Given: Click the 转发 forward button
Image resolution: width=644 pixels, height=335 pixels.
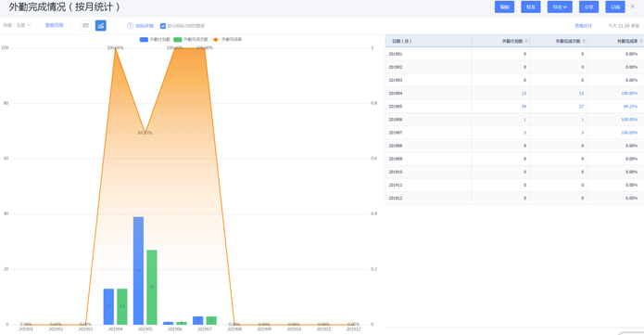Looking at the screenshot, I should point(531,7).
